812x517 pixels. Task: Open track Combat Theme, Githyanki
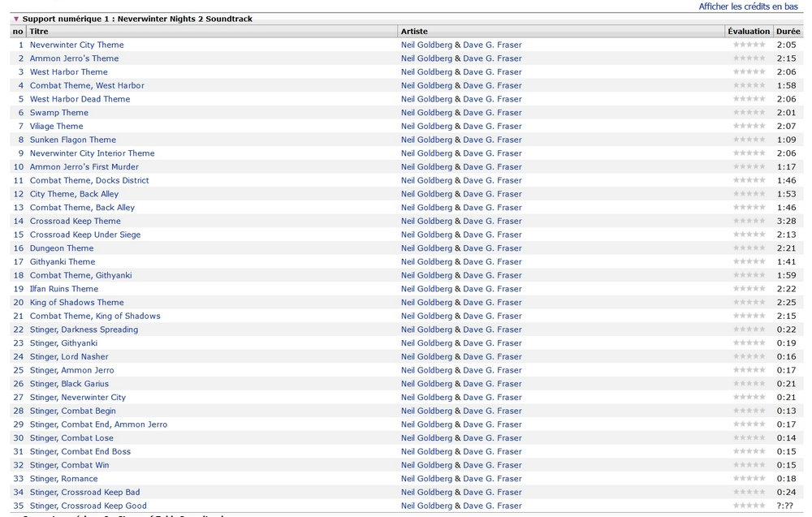coord(80,275)
